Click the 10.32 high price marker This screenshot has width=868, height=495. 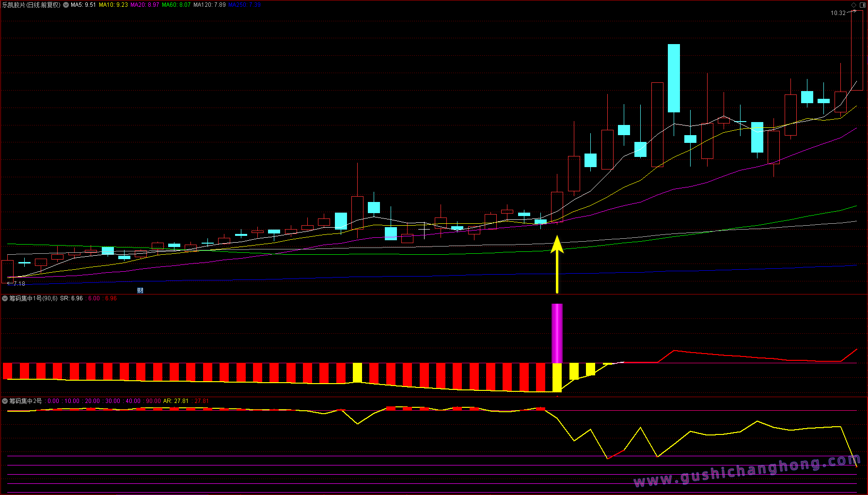(x=838, y=13)
